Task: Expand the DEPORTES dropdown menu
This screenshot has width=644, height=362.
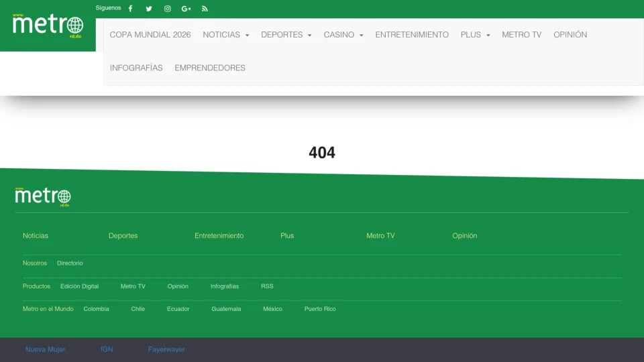Action: click(286, 35)
